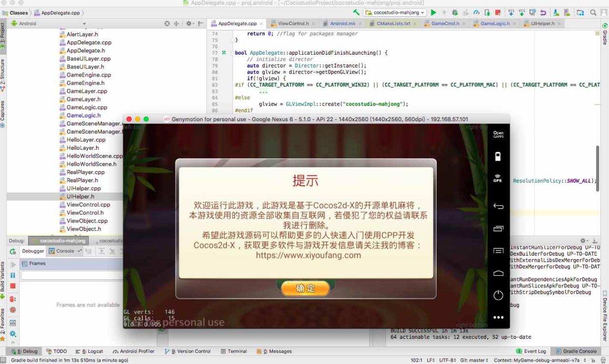
Task: Click the VCS Commit icon
Action: [x=522, y=13]
